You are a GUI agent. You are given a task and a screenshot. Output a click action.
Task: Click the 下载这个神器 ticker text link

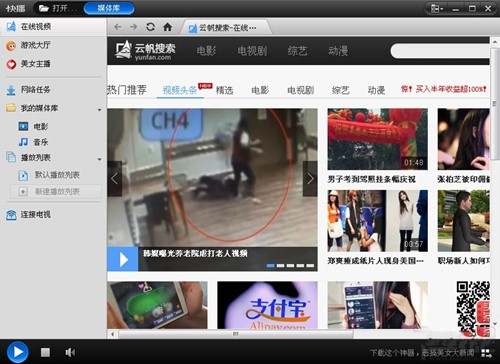point(422,353)
